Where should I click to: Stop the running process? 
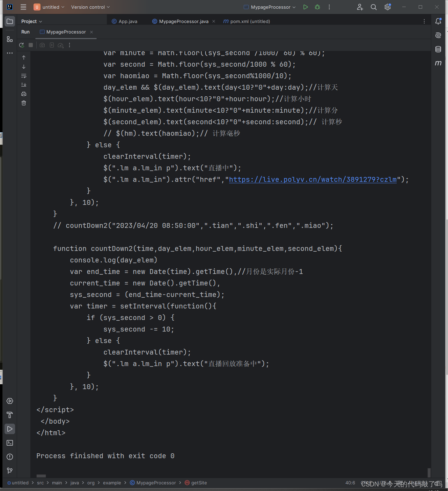click(31, 45)
